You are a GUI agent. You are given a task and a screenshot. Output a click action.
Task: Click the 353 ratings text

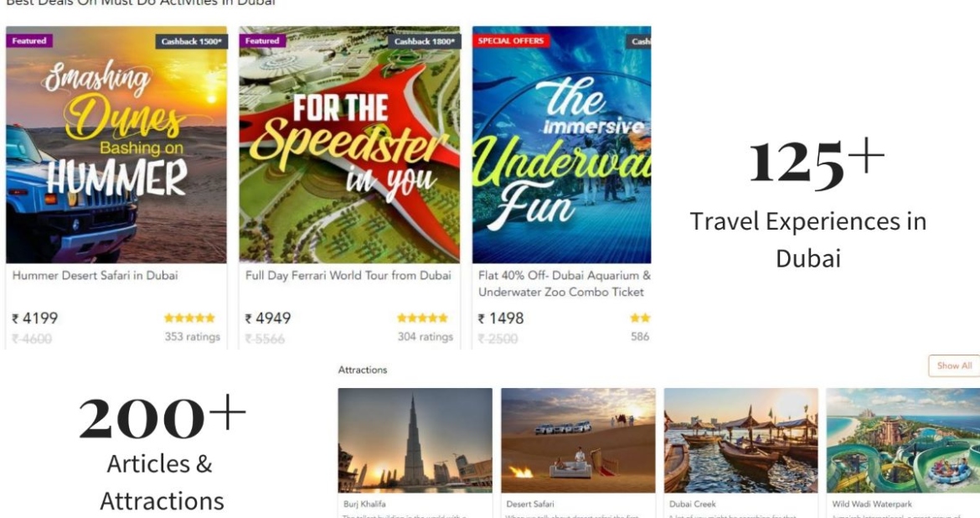click(x=193, y=337)
